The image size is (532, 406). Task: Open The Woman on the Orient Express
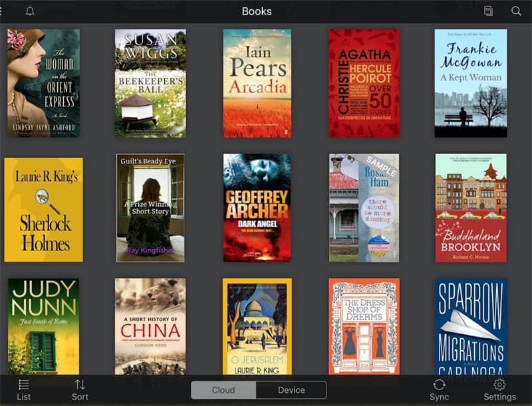[43, 83]
